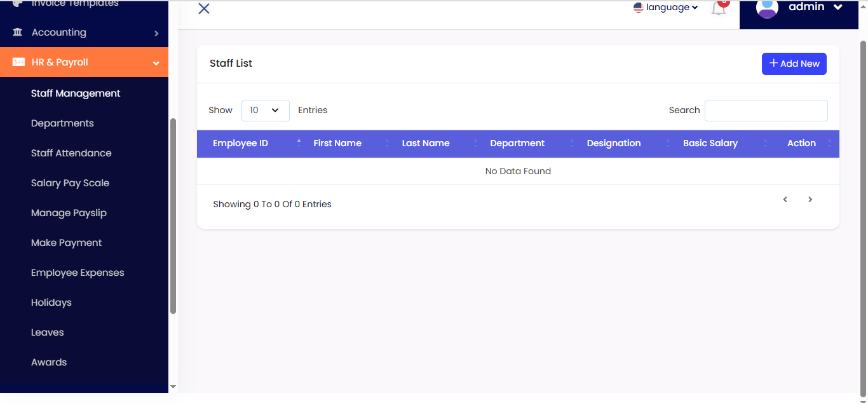Sort by Employee ID arrow icon

coord(299,143)
